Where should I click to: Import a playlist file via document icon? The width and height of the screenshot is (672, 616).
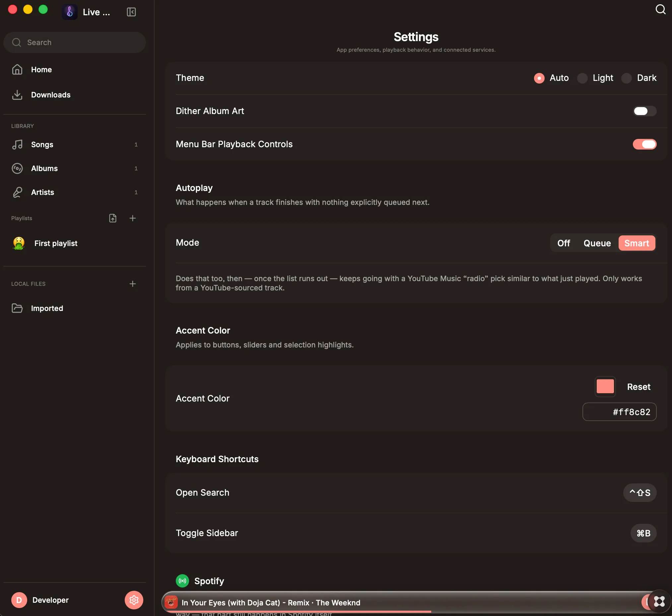coord(113,218)
